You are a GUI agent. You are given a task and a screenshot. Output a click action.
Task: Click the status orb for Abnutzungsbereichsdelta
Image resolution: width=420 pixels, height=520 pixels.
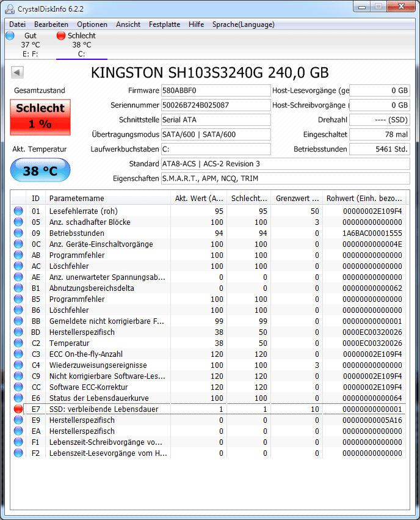18,288
